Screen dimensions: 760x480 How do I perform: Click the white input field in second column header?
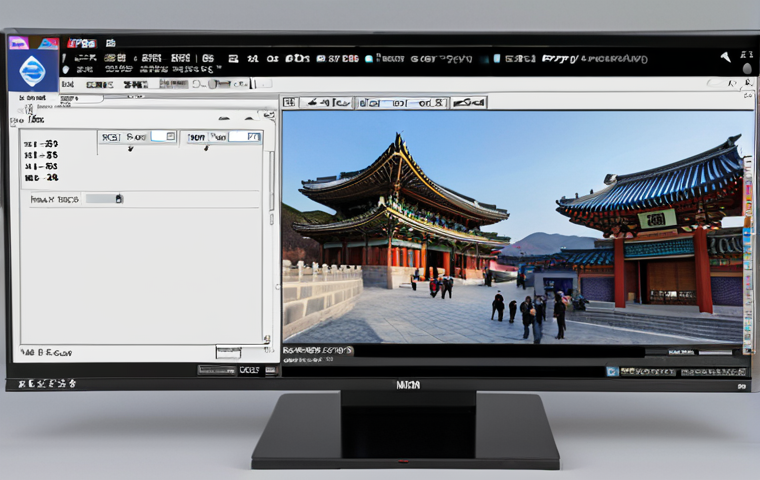click(246, 137)
